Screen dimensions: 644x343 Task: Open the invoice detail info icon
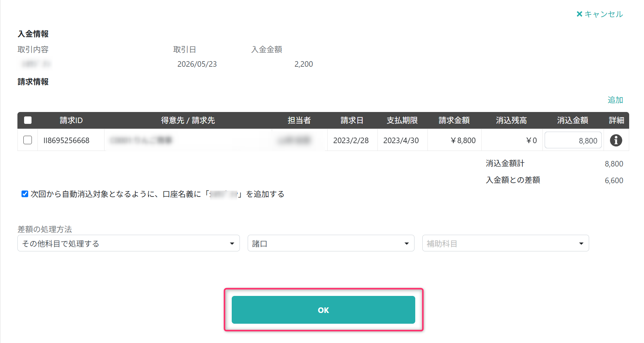[616, 140]
